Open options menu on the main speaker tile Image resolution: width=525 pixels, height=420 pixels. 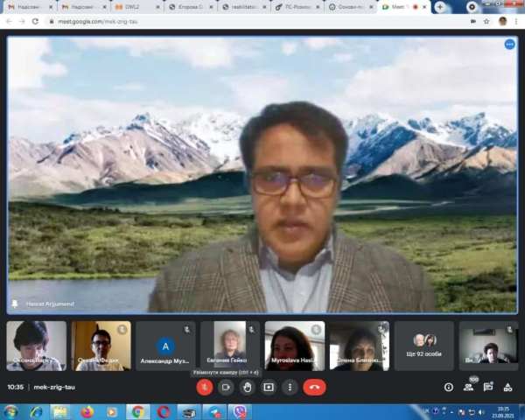tap(509, 45)
